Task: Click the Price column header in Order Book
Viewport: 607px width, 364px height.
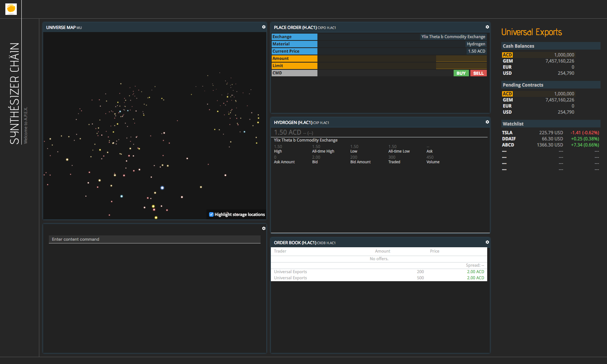Action: point(435,251)
